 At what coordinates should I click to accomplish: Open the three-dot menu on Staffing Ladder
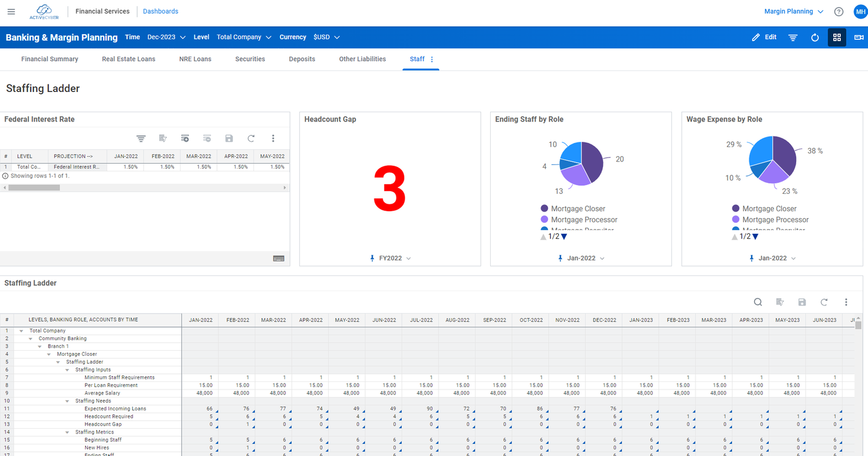tap(845, 301)
